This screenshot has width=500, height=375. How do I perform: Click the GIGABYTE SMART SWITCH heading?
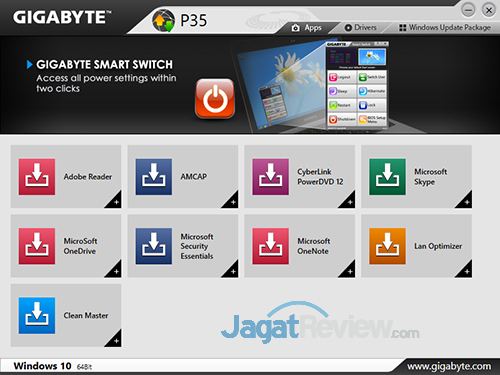[104, 64]
